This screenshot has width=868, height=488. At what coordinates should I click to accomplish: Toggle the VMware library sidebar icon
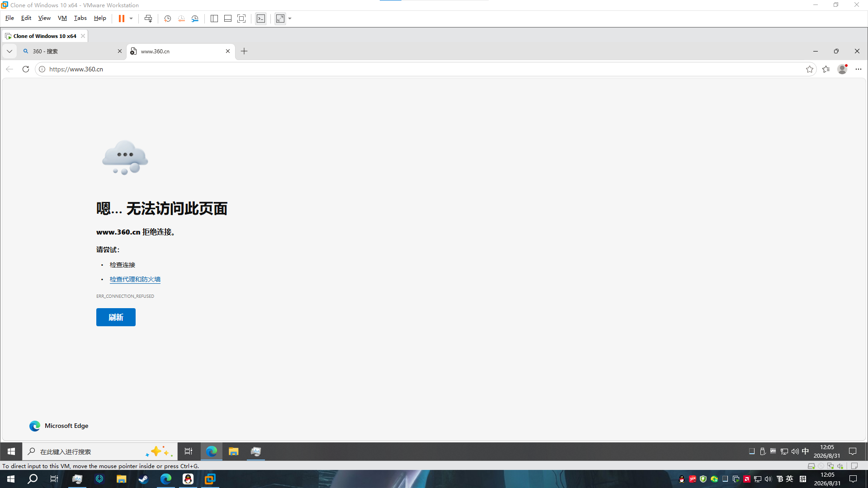point(214,19)
